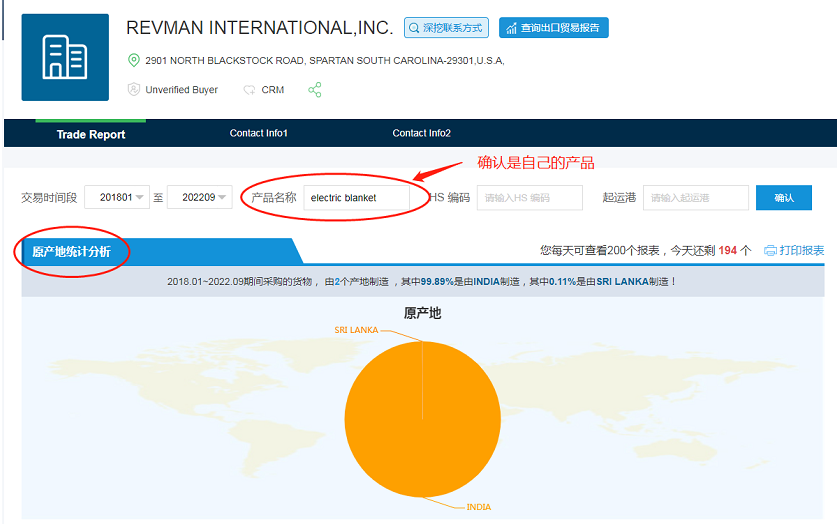This screenshot has width=837, height=524.
Task: Click the Unverified Buyer text
Action: (x=181, y=90)
